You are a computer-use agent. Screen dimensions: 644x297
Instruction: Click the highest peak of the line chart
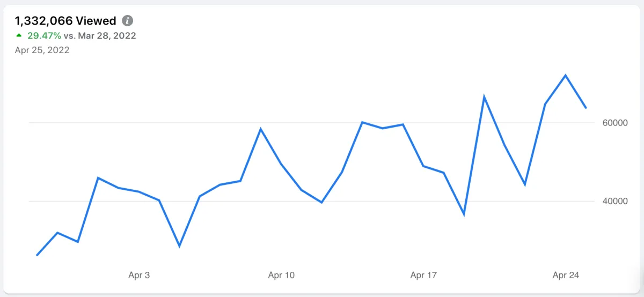coord(566,75)
